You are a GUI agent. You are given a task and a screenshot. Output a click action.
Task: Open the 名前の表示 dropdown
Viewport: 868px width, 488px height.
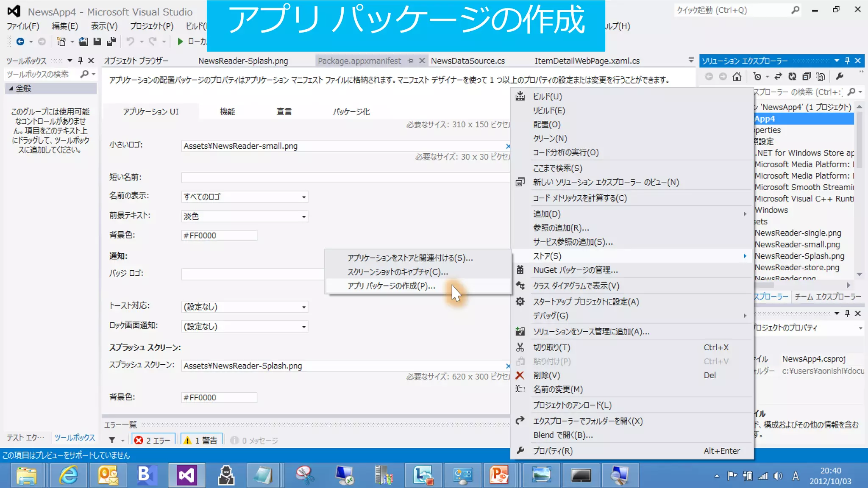tap(303, 197)
